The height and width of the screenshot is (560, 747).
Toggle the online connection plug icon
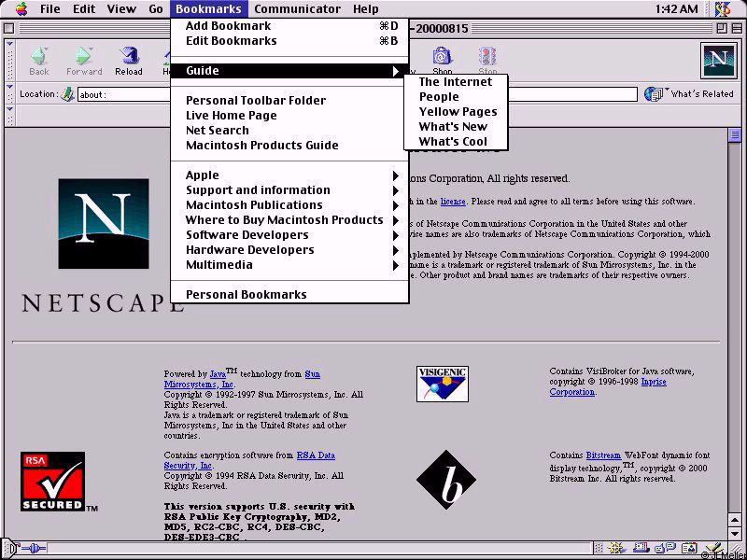tap(34, 548)
